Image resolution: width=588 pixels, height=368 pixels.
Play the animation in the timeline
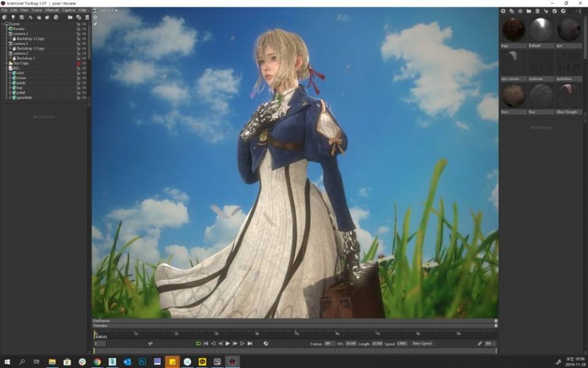228,343
